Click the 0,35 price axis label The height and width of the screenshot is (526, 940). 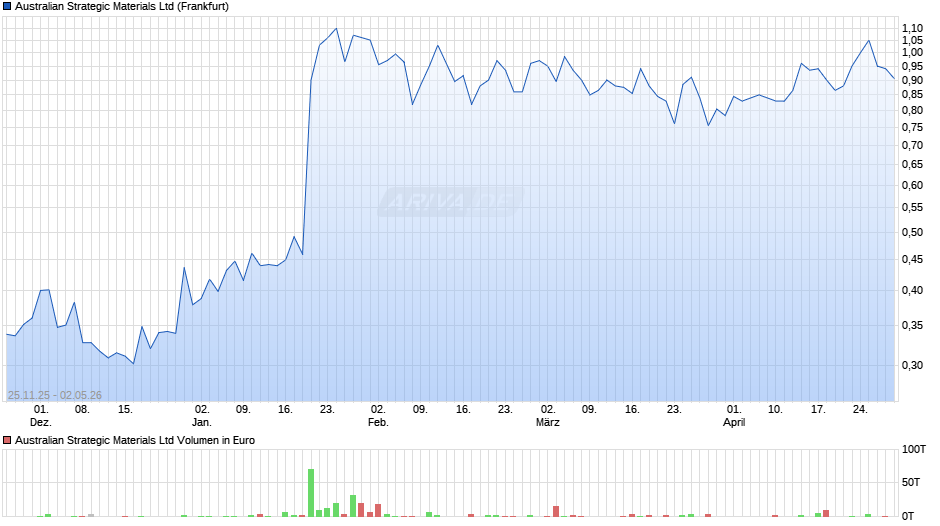912,326
